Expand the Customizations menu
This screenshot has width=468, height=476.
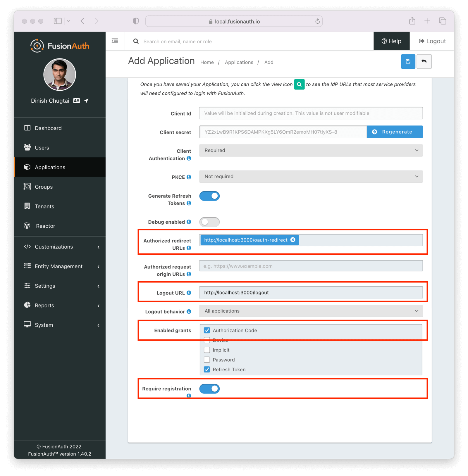60,247
